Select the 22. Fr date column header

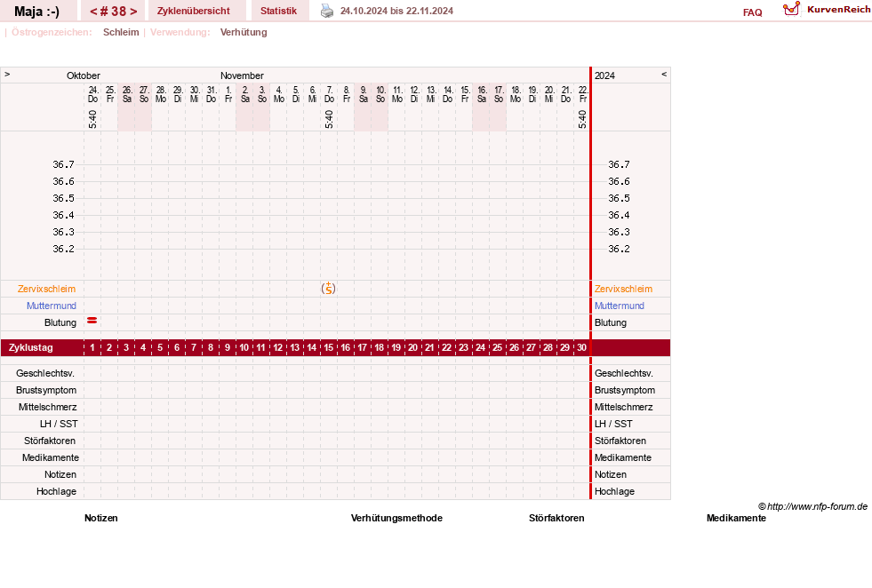point(583,94)
